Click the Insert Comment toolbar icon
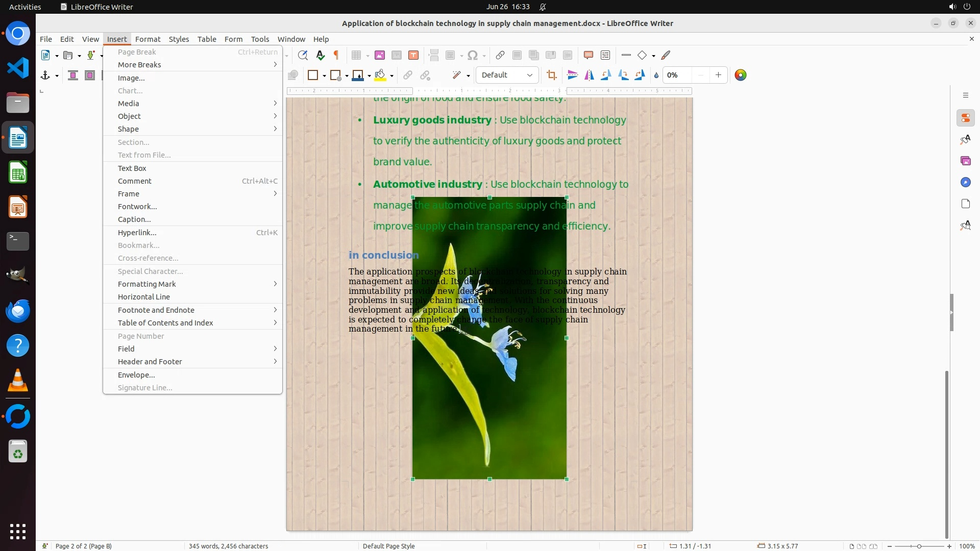 pos(588,55)
